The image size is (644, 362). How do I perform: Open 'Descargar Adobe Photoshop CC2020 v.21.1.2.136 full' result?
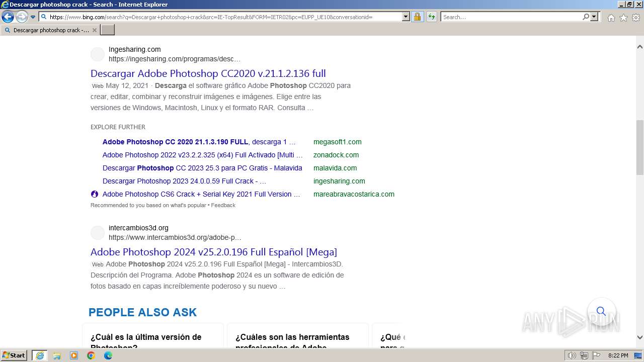[x=208, y=73]
